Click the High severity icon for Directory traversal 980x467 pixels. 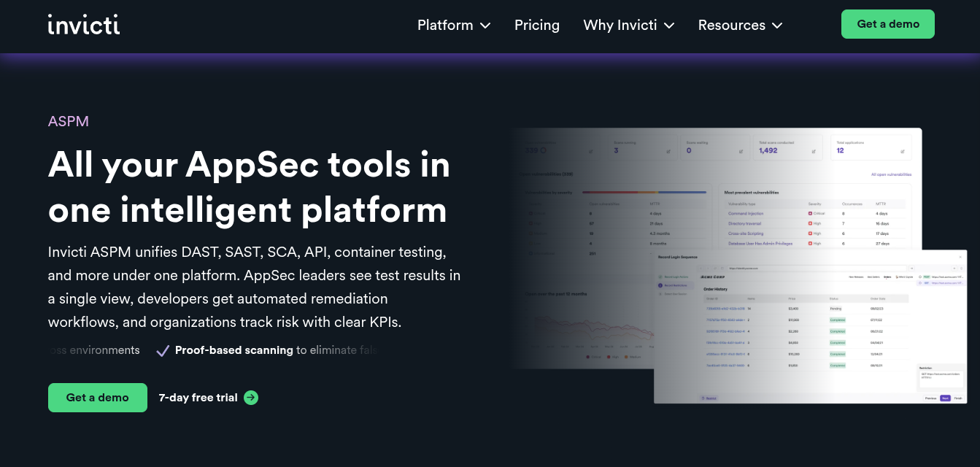[x=810, y=223]
